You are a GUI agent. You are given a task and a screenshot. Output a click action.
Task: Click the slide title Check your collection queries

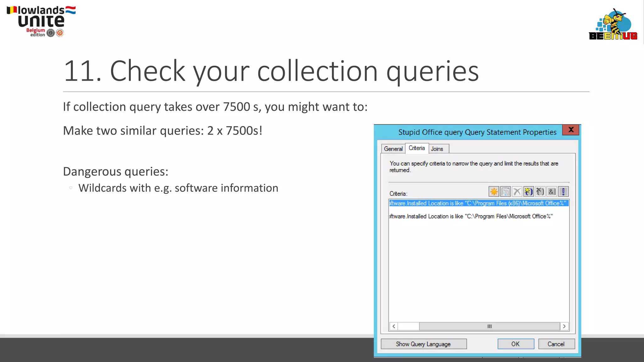(x=271, y=71)
